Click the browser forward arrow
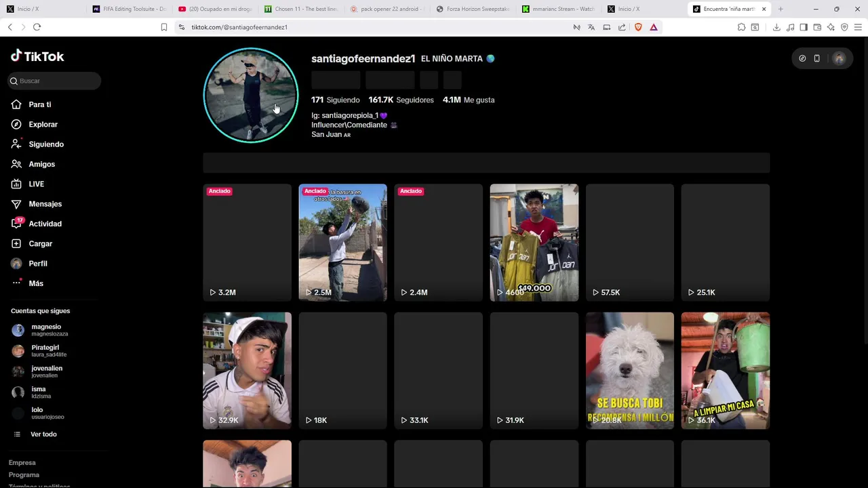This screenshot has height=488, width=868. point(23,27)
